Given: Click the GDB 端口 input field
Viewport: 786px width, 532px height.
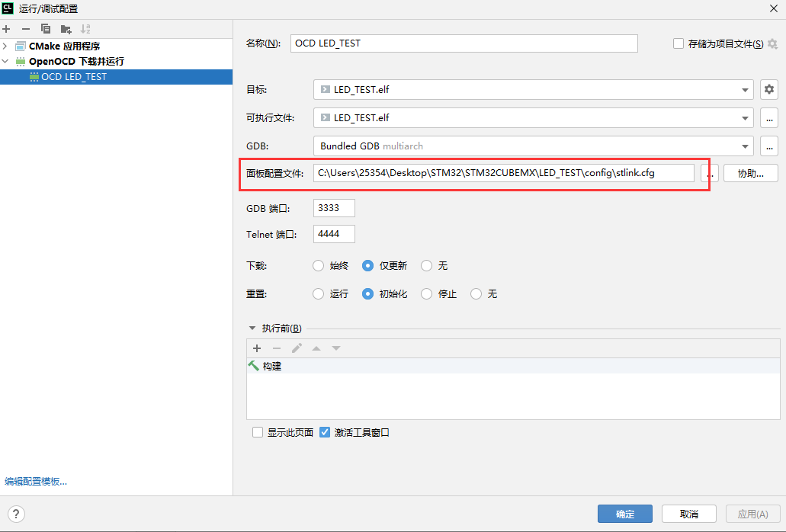Looking at the screenshot, I should 334,208.
